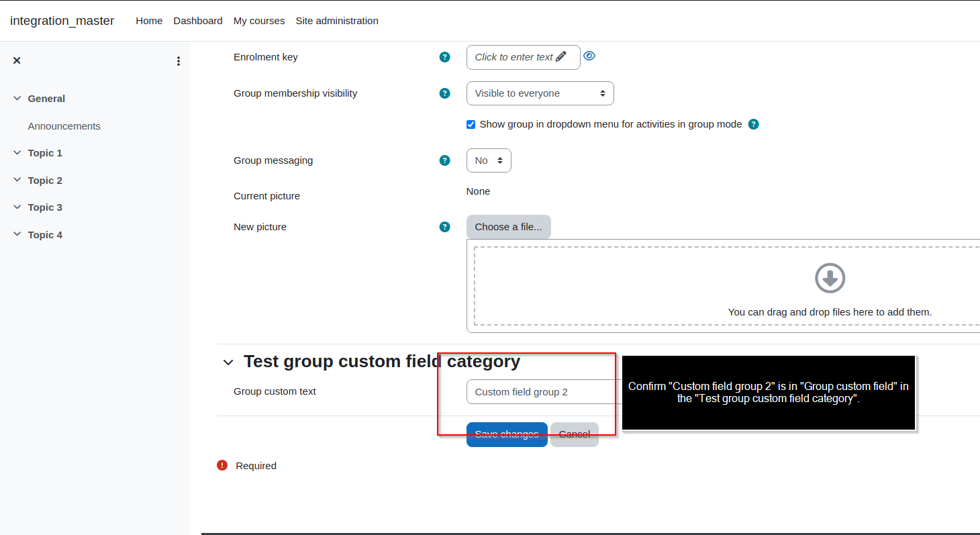Open help for Show group in dropdown

point(753,124)
